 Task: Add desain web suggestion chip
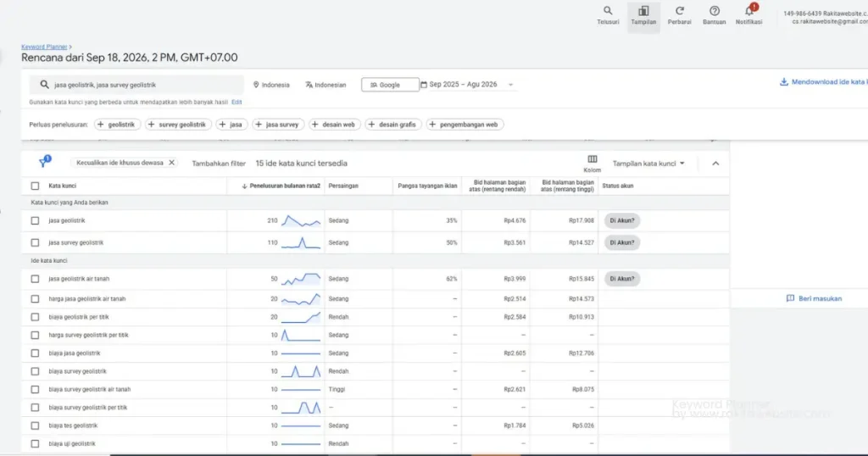pos(334,125)
